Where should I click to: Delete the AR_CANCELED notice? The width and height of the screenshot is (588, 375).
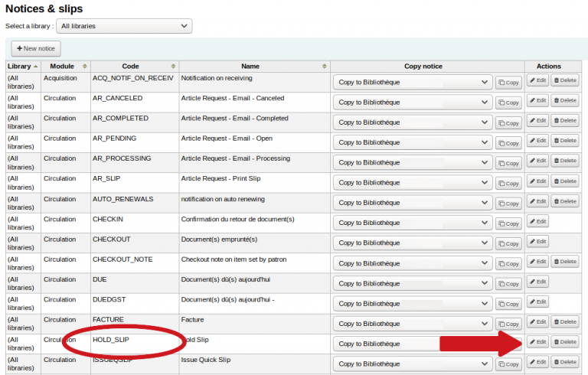click(565, 100)
